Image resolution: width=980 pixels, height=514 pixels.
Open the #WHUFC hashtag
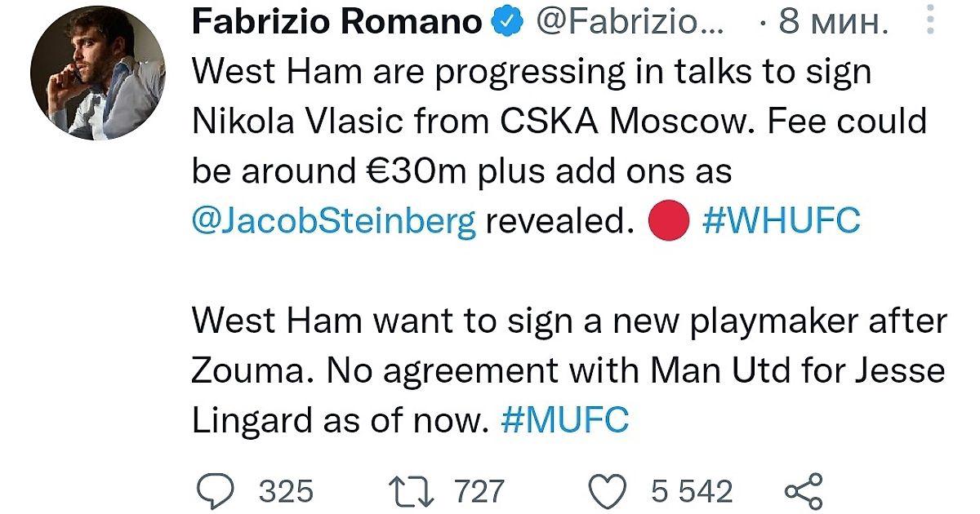pos(781,221)
